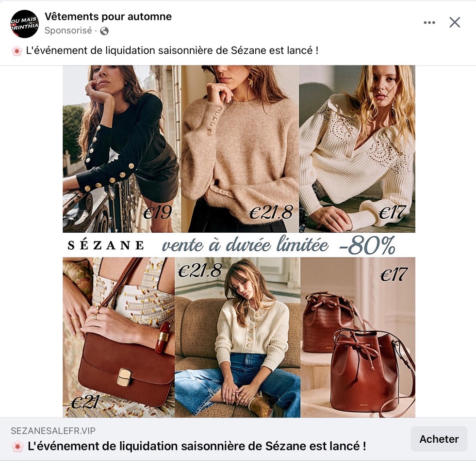The height and width of the screenshot is (466, 476).
Task: Open the SEZANESALEFR.VIP domain link
Action: pos(53,431)
